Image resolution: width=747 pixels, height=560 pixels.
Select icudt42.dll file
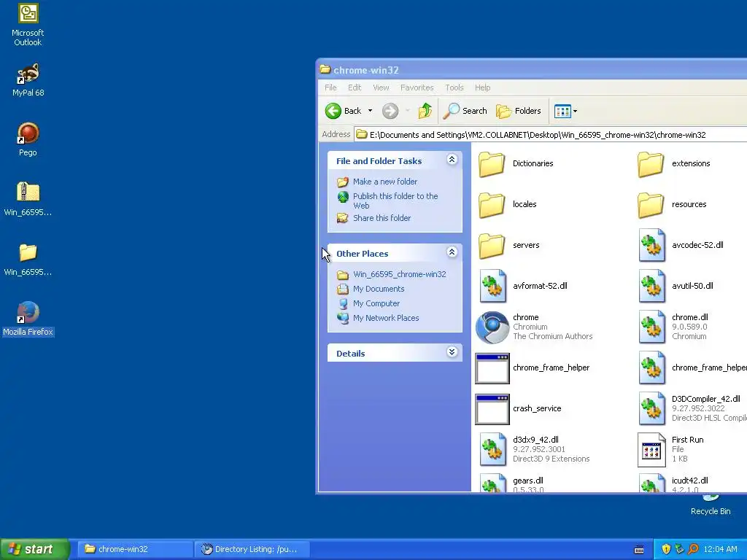[x=673, y=483]
